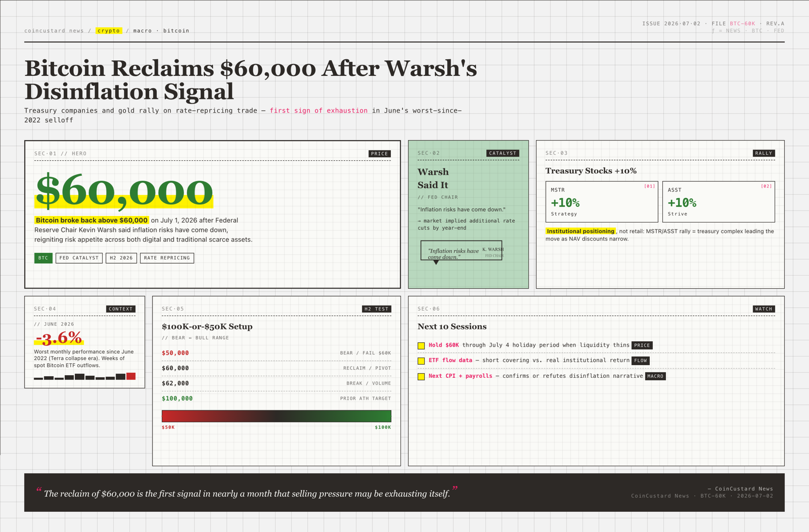Select the H2 2026 tag
The width and height of the screenshot is (809, 532).
click(121, 258)
